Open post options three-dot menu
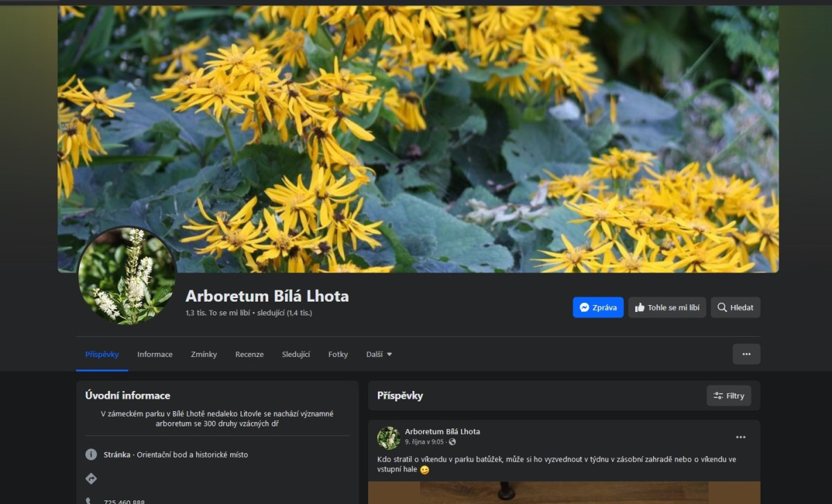Image resolution: width=832 pixels, height=504 pixels. [740, 437]
